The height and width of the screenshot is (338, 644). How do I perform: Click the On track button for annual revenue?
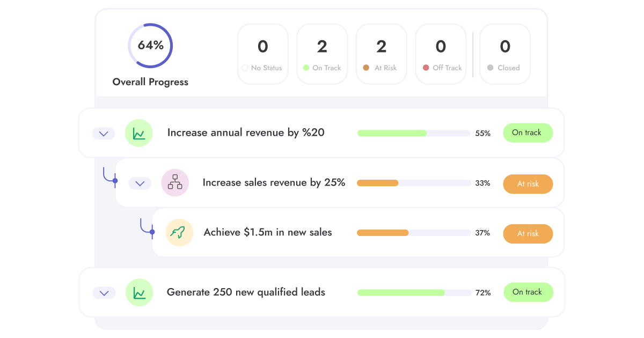click(528, 133)
